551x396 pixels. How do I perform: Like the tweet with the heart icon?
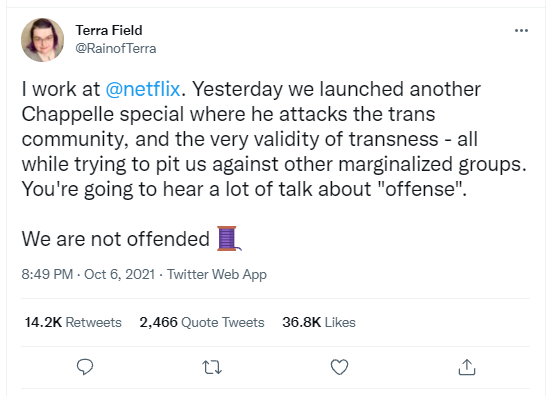[x=339, y=367]
